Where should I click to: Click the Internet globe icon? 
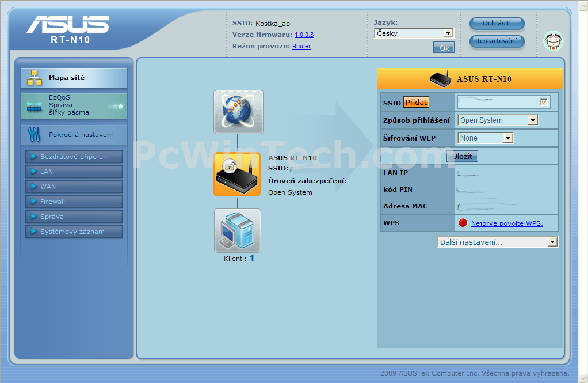(239, 112)
